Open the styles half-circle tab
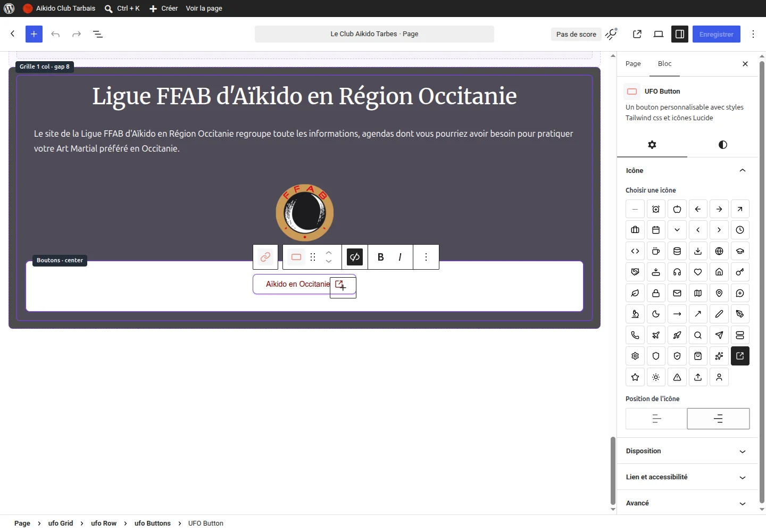 click(722, 145)
